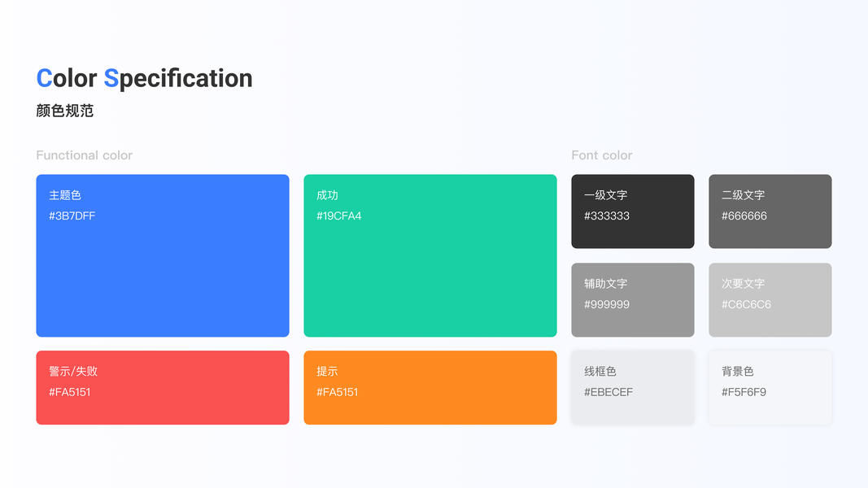Pick the red 警示/失败 warning swatch
868x488 pixels.
tap(163, 388)
